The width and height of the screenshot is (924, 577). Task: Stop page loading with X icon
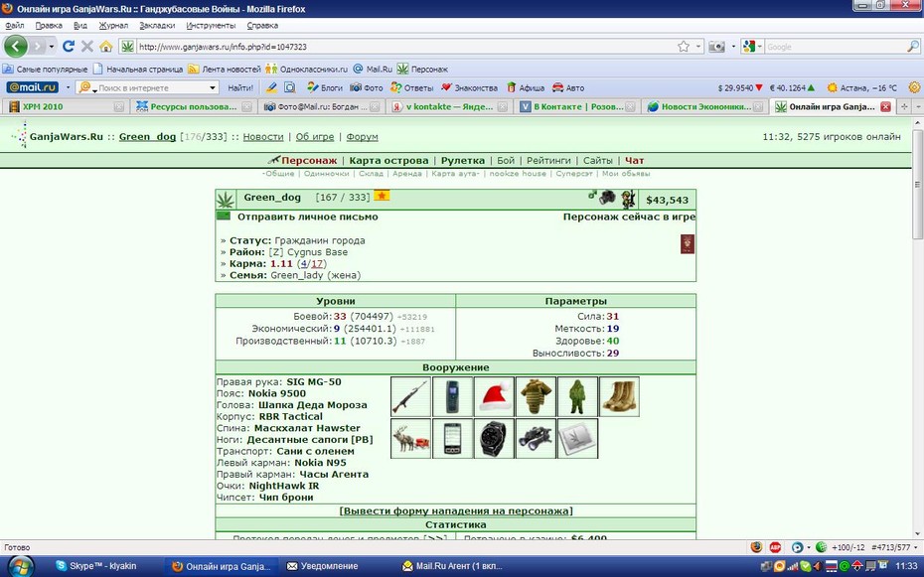[x=87, y=46]
